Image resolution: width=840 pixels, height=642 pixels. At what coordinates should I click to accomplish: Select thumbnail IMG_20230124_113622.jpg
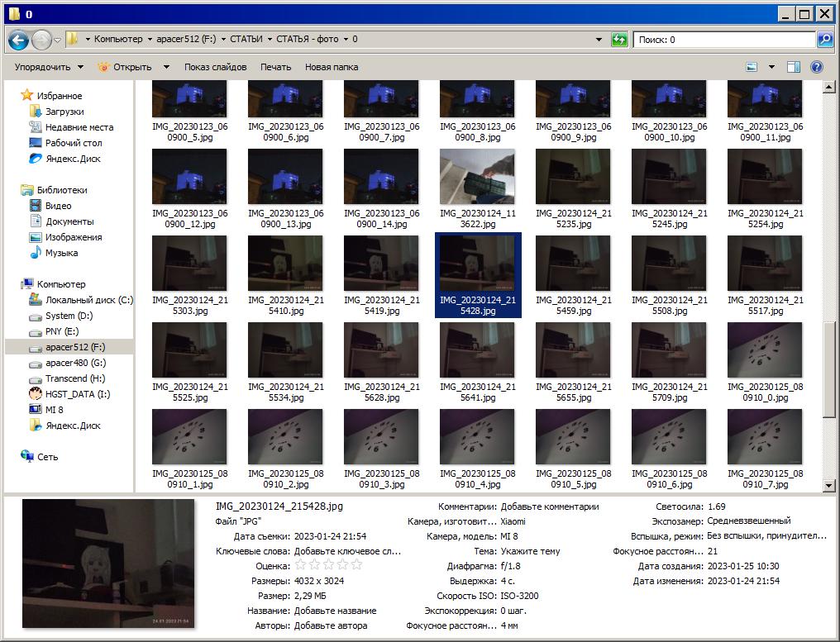(477, 177)
